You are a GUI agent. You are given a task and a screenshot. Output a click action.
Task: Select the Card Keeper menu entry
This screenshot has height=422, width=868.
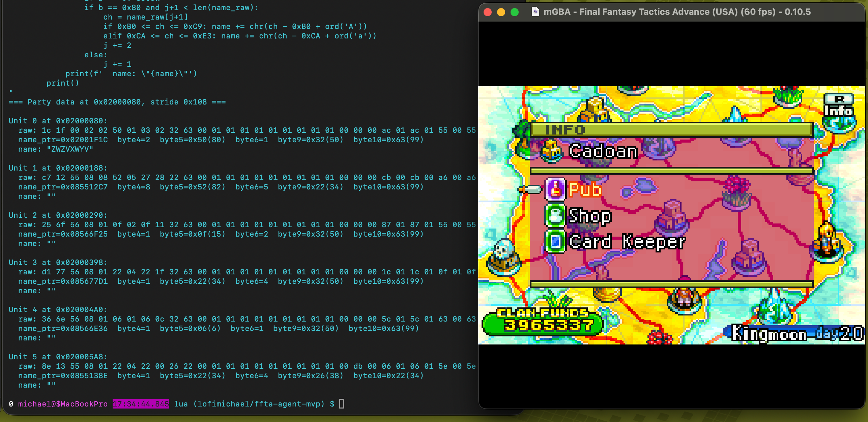[x=627, y=242]
